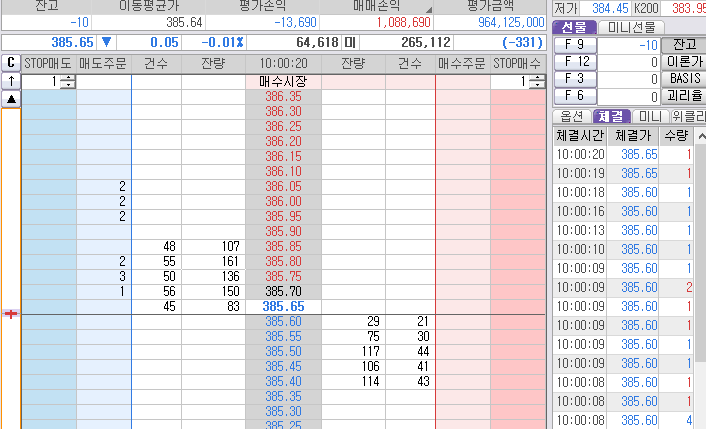The height and width of the screenshot is (429, 706).
Task: Click the blue down-triangle price direction indicator
Action: click(106, 42)
